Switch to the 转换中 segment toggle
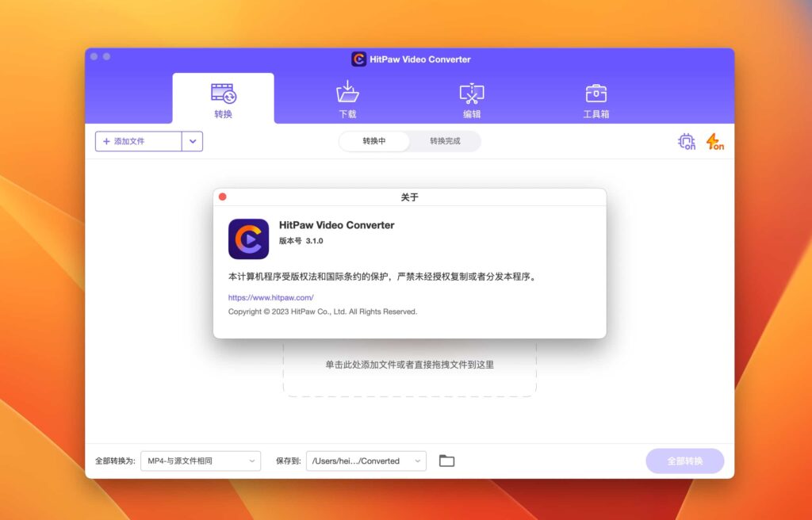This screenshot has width=812, height=520. [373, 140]
